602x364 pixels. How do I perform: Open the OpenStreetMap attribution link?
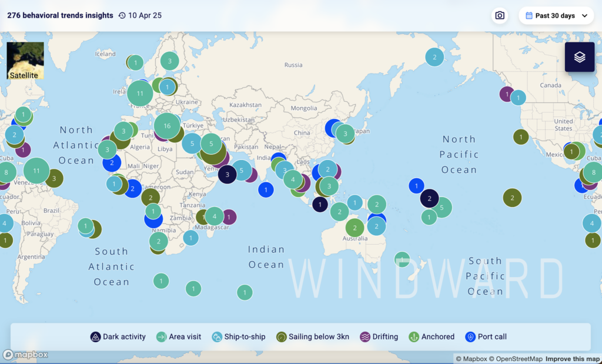(516, 359)
